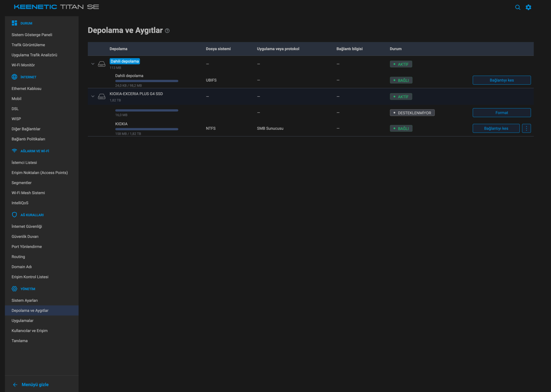Open Trafik Görüntüleme page

pos(28,45)
